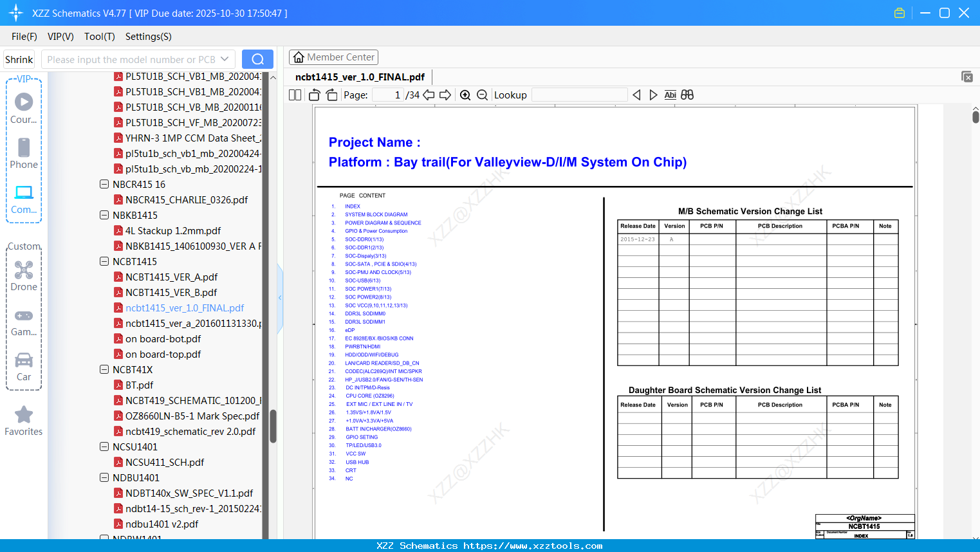Click the page number field

tap(388, 95)
